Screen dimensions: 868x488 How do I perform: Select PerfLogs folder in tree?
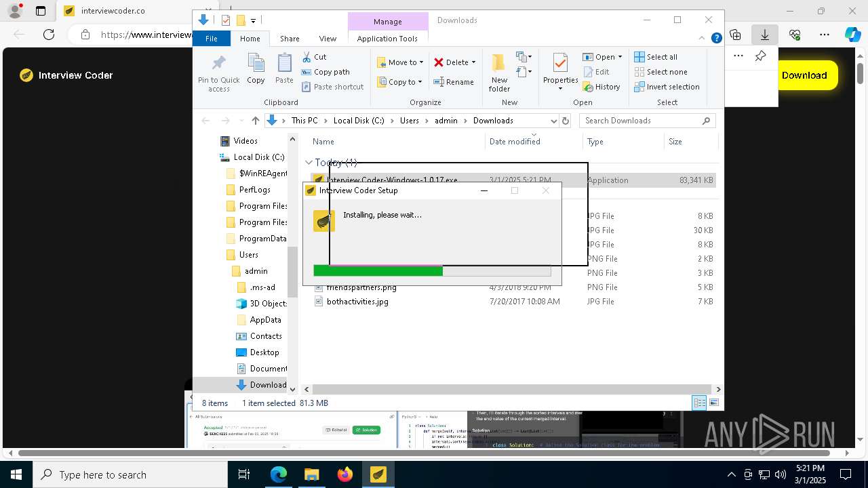(248, 190)
